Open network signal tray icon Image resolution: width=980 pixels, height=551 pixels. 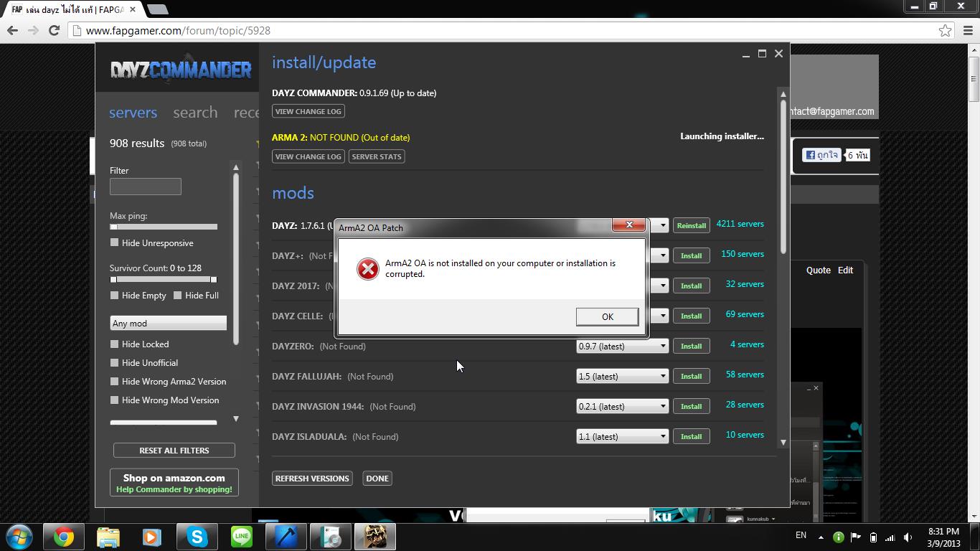click(x=890, y=537)
